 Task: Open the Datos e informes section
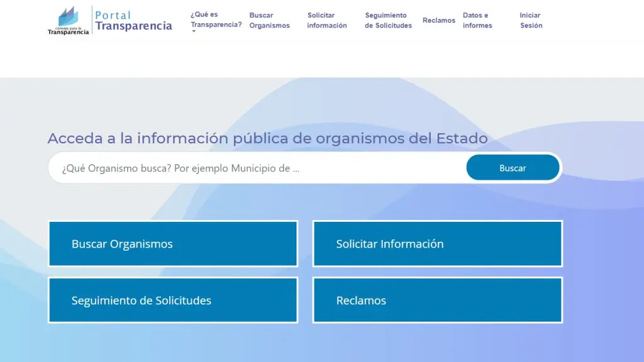coord(477,19)
